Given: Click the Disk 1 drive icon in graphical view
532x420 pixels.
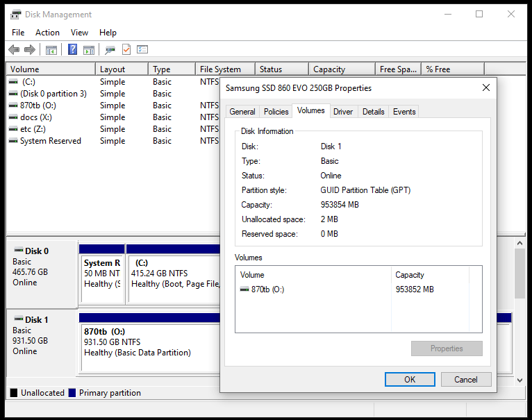Looking at the screenshot, I should click(18, 319).
